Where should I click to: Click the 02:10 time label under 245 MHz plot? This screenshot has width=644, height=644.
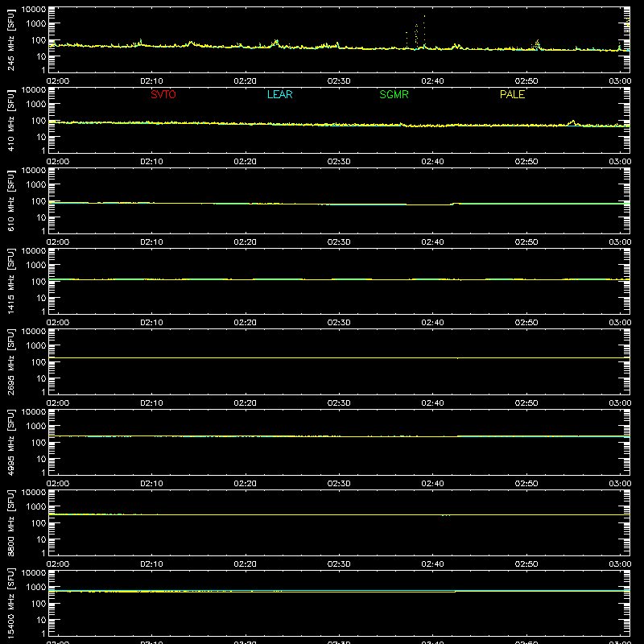point(151,81)
